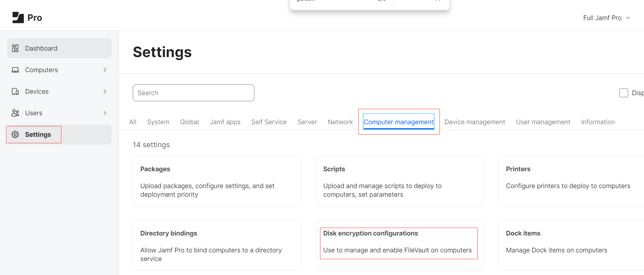The width and height of the screenshot is (644, 275).
Task: Toggle the Display checkbox near search
Action: pos(624,93)
